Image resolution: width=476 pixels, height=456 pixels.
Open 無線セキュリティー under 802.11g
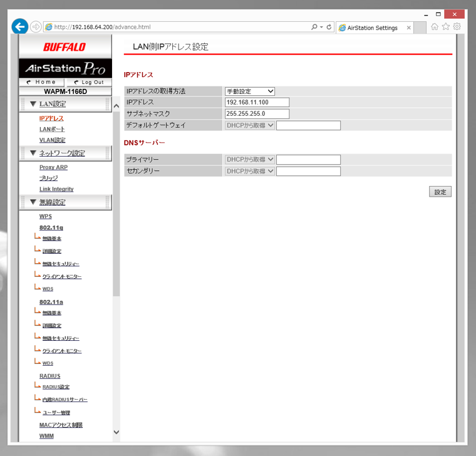(x=61, y=264)
